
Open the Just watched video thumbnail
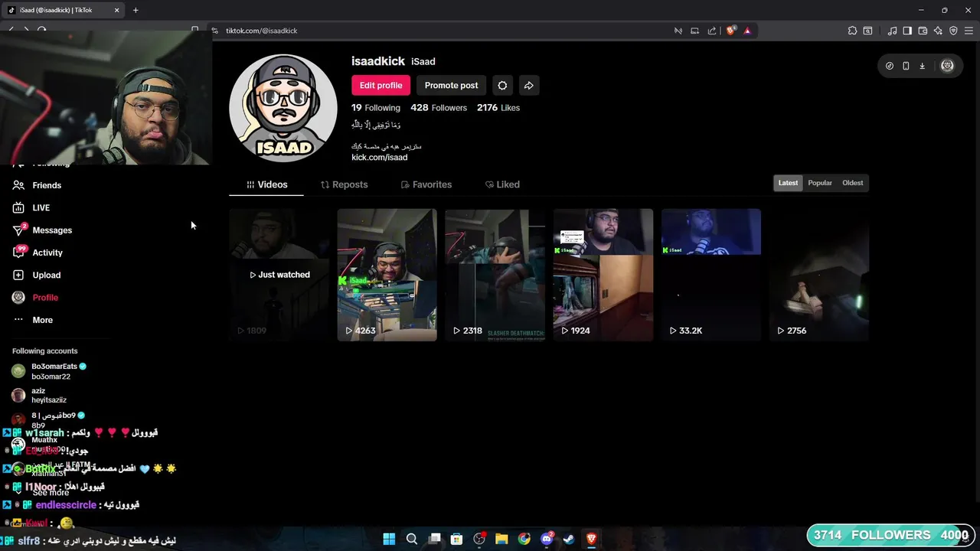[279, 275]
